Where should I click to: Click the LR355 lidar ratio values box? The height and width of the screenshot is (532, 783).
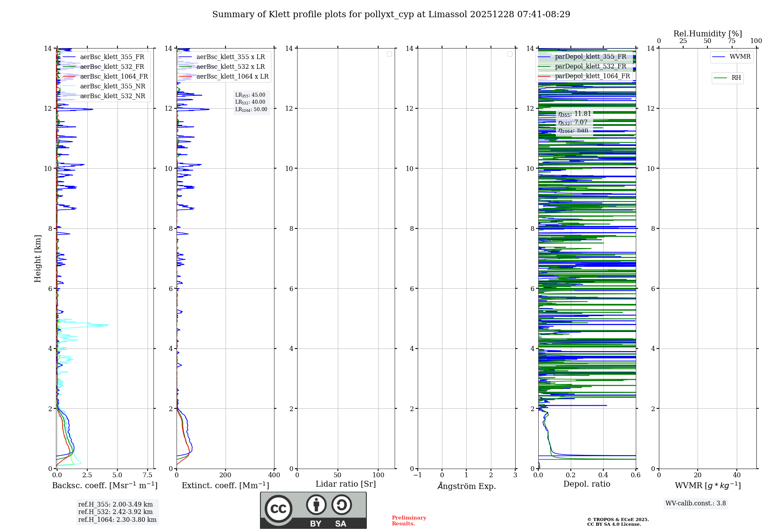[x=251, y=102]
